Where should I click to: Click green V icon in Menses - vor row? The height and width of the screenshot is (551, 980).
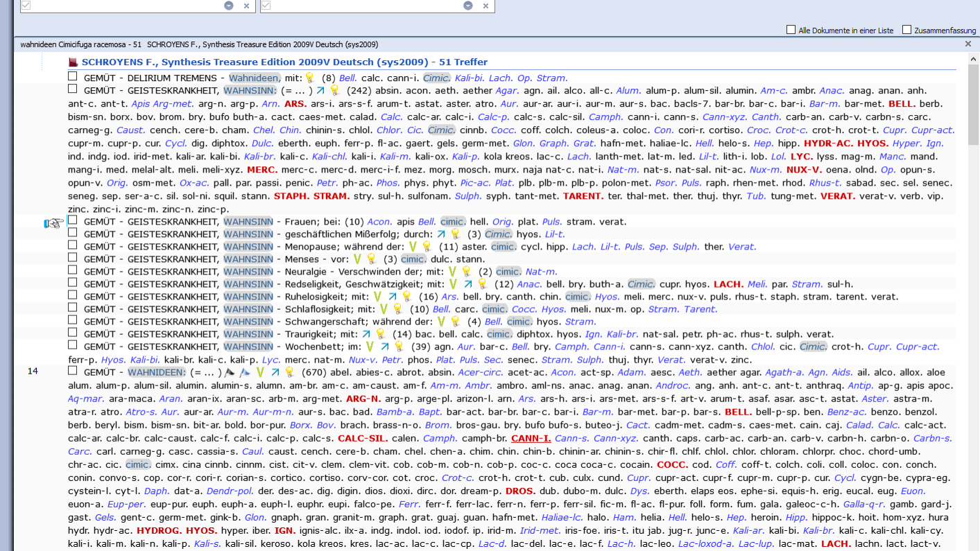(357, 259)
